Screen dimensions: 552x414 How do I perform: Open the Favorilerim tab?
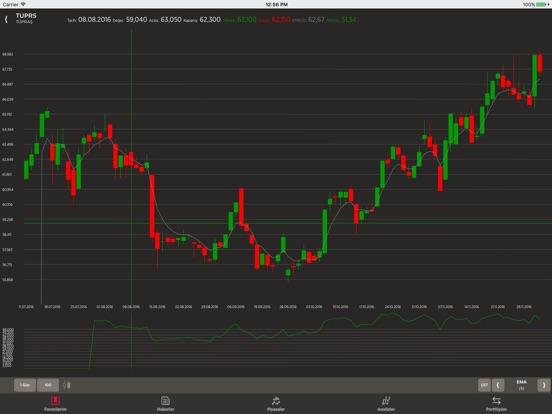[55, 403]
